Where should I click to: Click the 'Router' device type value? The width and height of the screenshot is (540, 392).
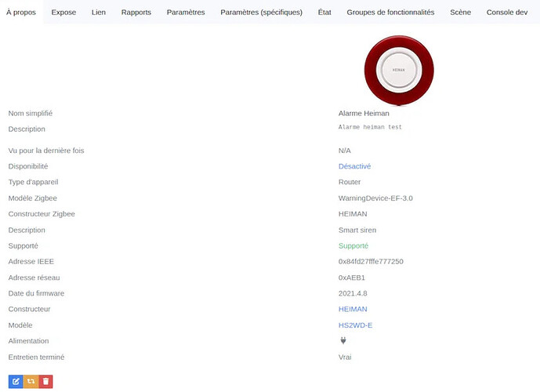click(x=350, y=182)
